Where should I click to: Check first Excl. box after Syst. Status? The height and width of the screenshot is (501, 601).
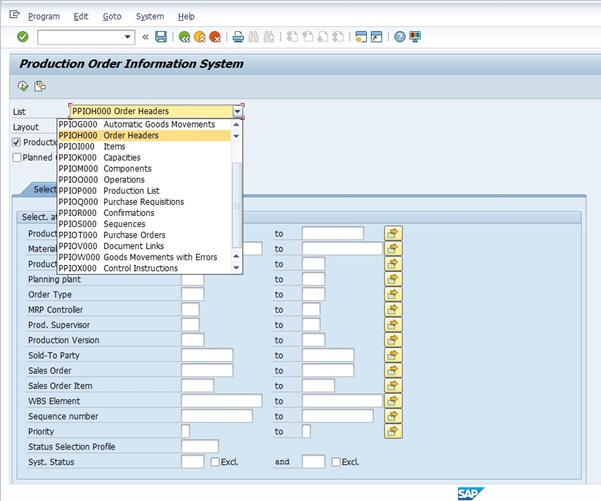point(215,462)
